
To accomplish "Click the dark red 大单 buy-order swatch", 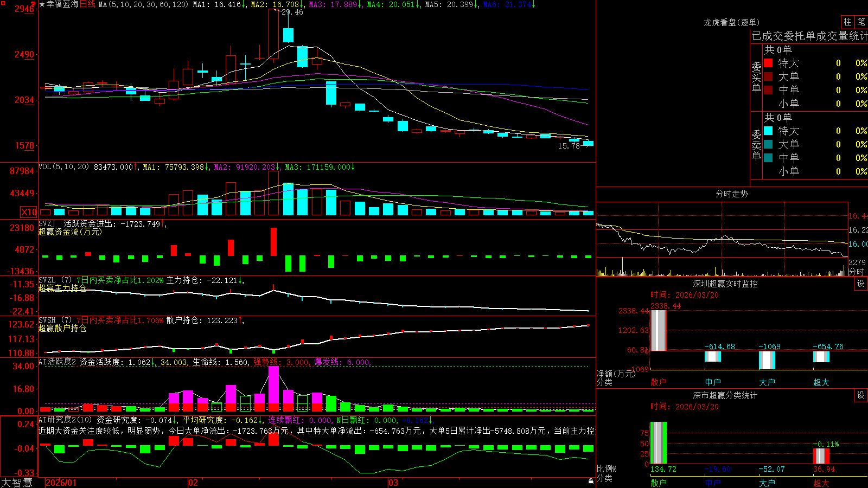I will [768, 76].
